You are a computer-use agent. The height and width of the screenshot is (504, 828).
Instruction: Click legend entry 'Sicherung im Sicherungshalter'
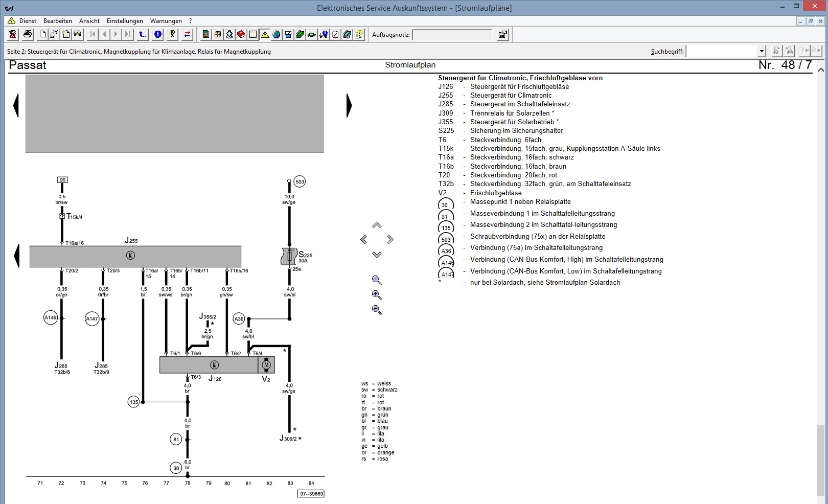516,130
